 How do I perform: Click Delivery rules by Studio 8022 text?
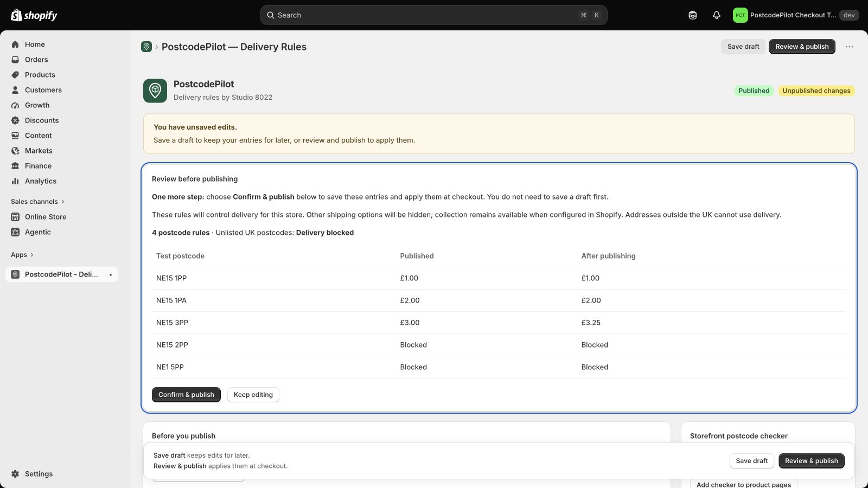click(x=223, y=98)
